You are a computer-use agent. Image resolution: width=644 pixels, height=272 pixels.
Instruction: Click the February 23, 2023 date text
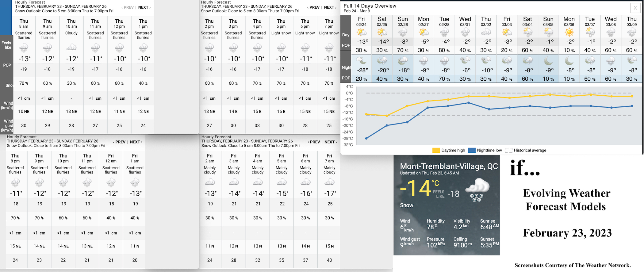(567, 233)
